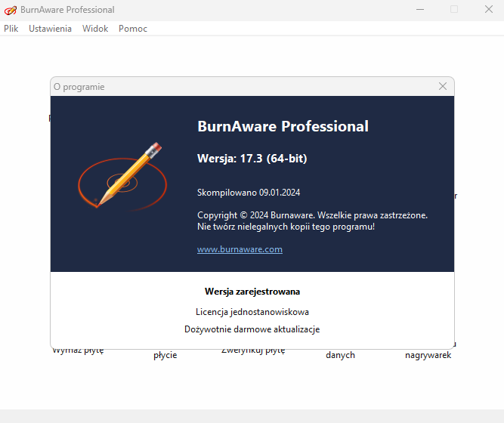This screenshot has height=423, width=504.
Task: Click the Wersja: 17.3 (64-bit) text
Action: tap(252, 159)
